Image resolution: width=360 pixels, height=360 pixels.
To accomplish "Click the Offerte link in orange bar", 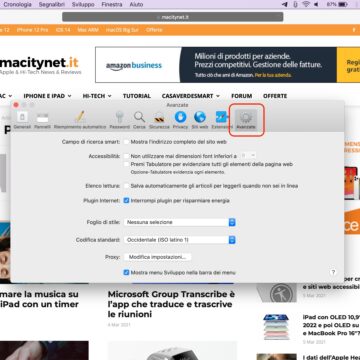I will tap(154, 30).
